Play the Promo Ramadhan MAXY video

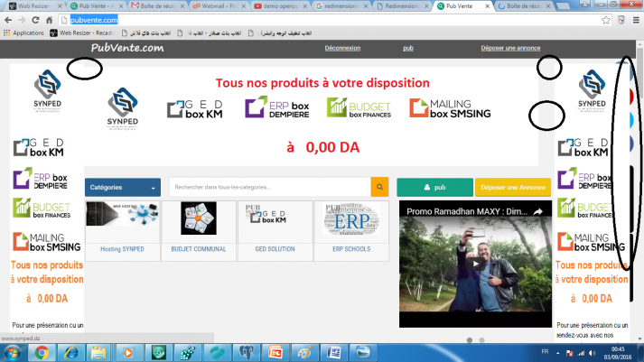coord(475,264)
